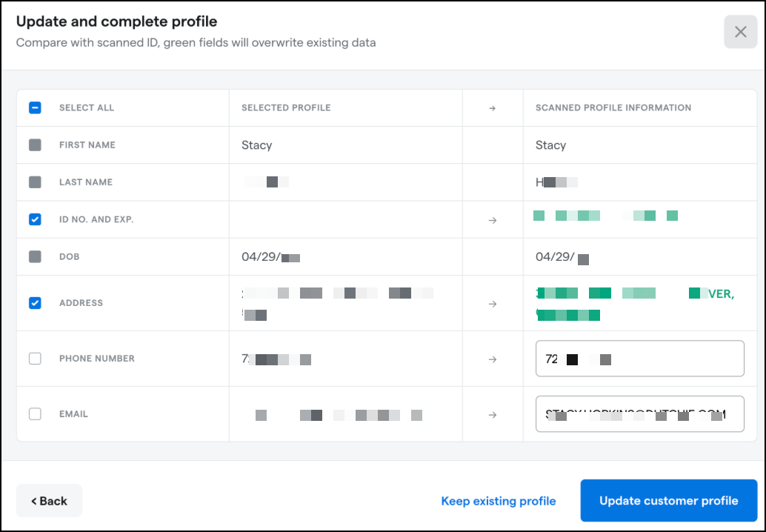Close the Update and complete profile dialog
The height and width of the screenshot is (532, 766).
tap(741, 32)
